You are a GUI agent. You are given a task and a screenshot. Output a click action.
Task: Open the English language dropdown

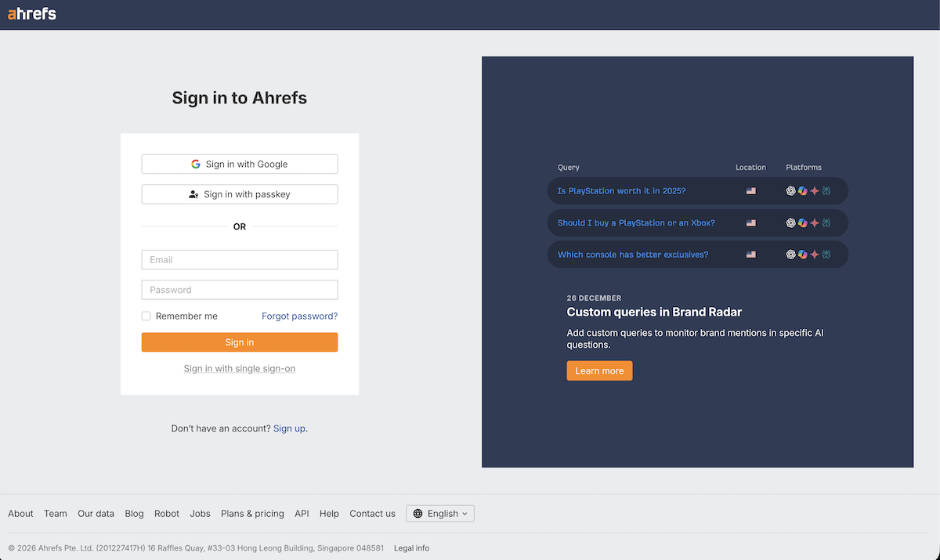(x=440, y=513)
